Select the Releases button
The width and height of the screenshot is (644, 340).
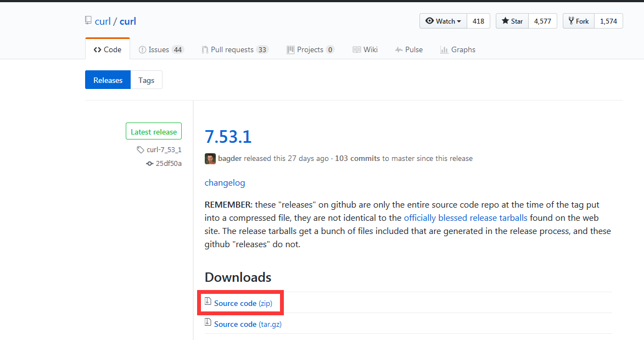[x=108, y=80]
